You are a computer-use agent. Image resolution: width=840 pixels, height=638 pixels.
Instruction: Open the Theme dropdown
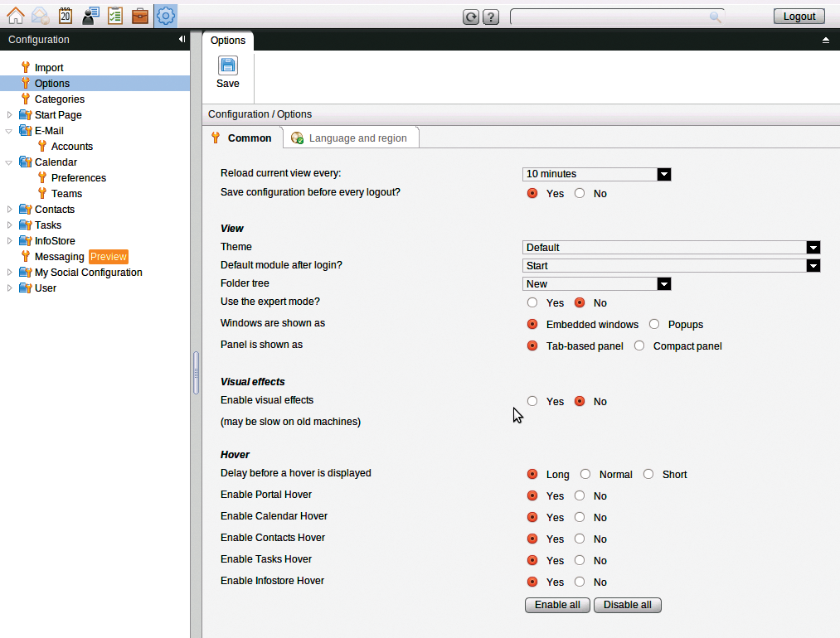[x=813, y=248]
